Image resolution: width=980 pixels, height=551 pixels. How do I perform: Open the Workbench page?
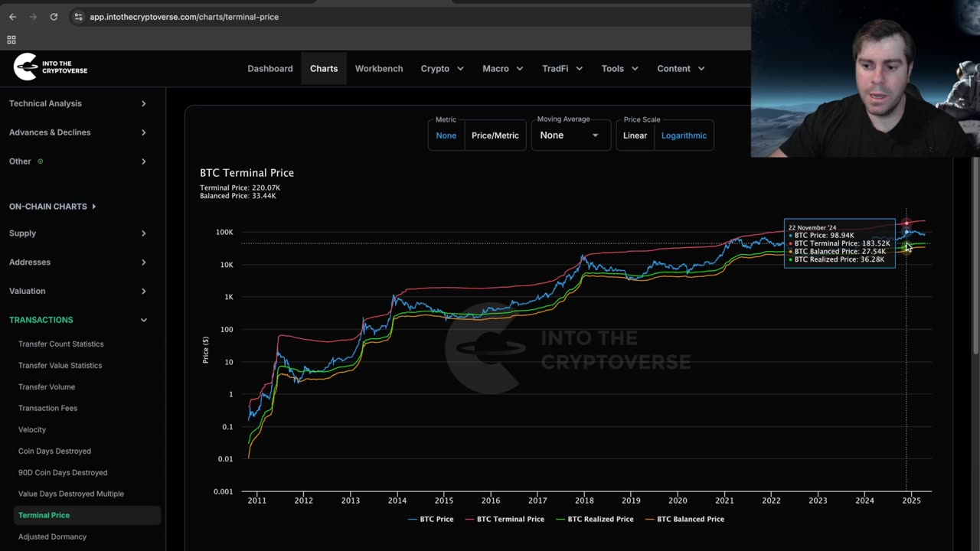coord(379,68)
